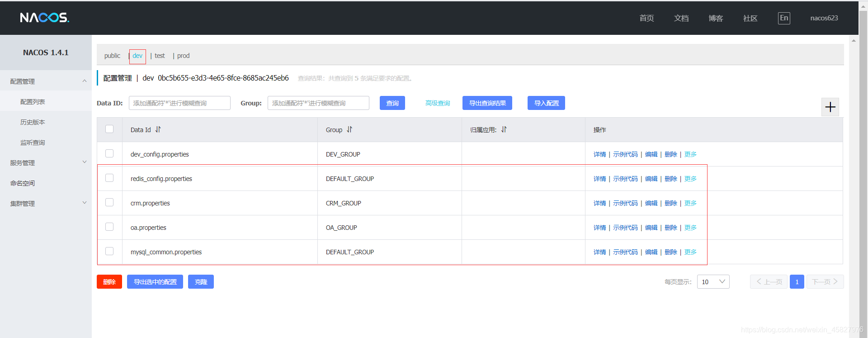868x338 pixels.
Task: Click 编辑 for mysql_common.properties
Action: click(x=651, y=252)
